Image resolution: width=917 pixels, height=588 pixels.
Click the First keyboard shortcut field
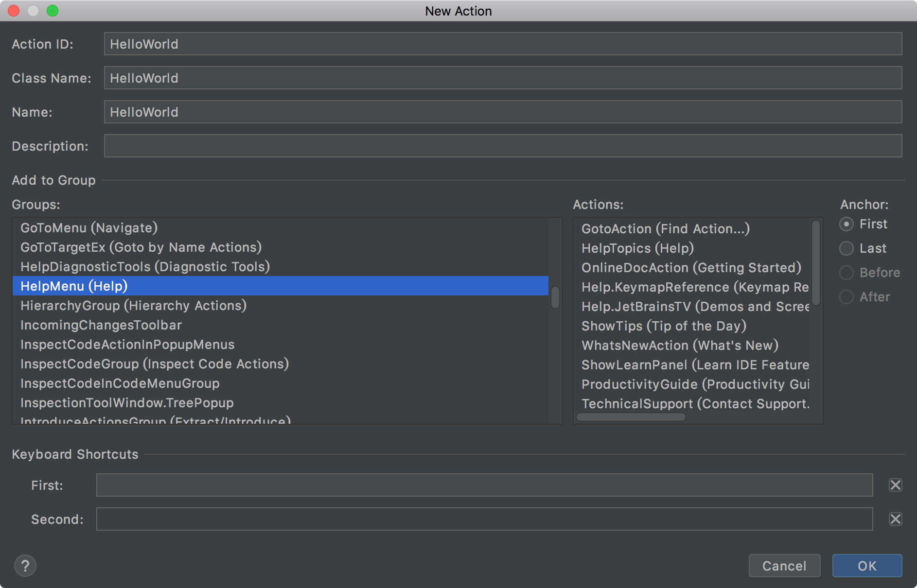pos(484,485)
